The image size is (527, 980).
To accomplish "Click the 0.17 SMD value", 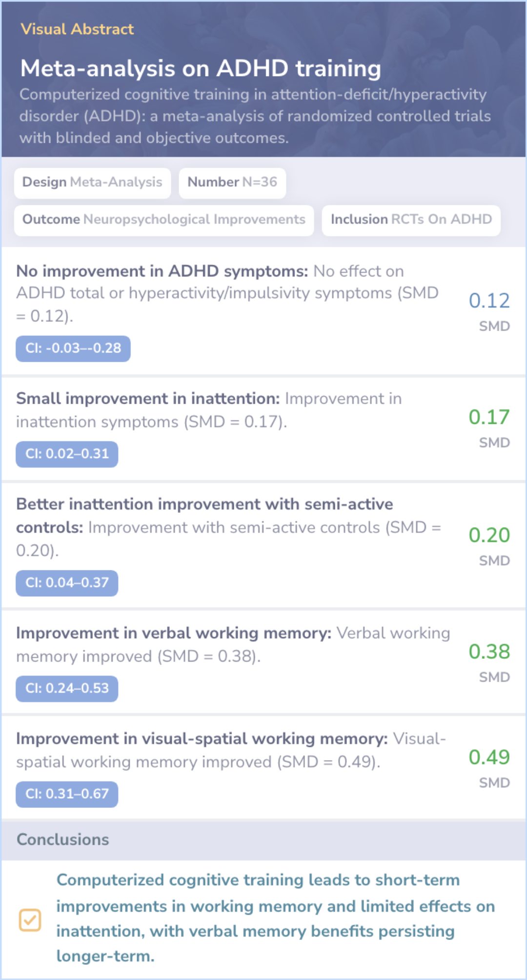I will [489, 417].
